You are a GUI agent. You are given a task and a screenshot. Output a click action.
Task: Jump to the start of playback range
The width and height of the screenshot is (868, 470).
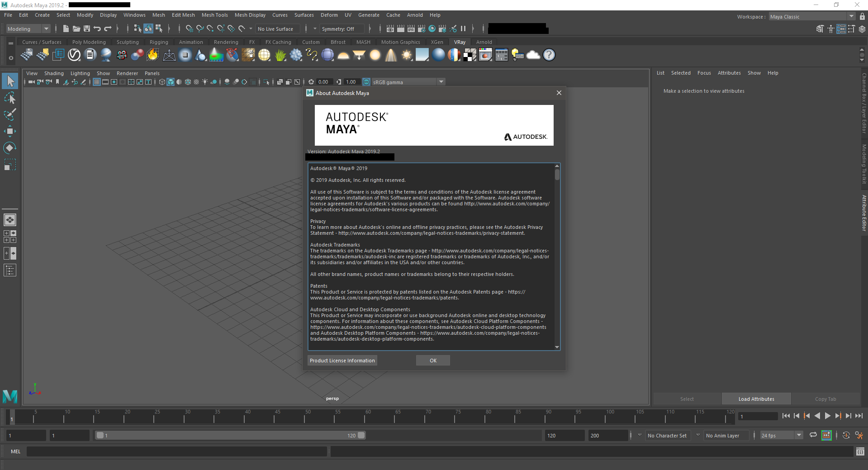coord(786,416)
